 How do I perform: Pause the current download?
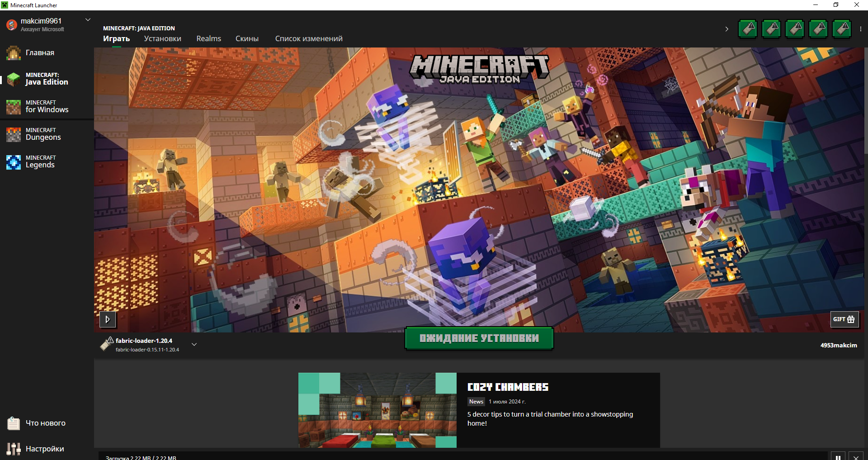[x=838, y=457]
